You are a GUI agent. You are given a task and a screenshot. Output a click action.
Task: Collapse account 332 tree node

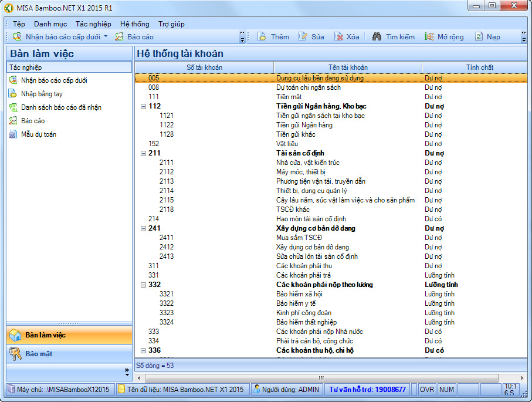coord(143,285)
